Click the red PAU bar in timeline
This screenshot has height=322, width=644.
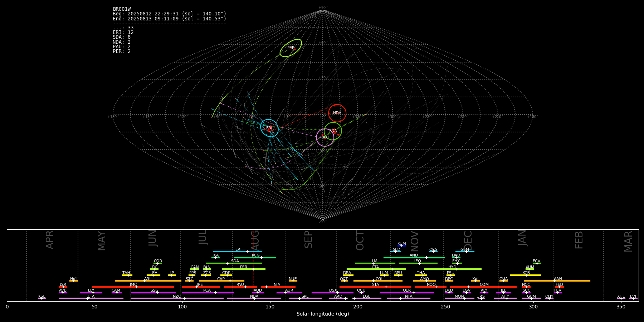[240, 287]
